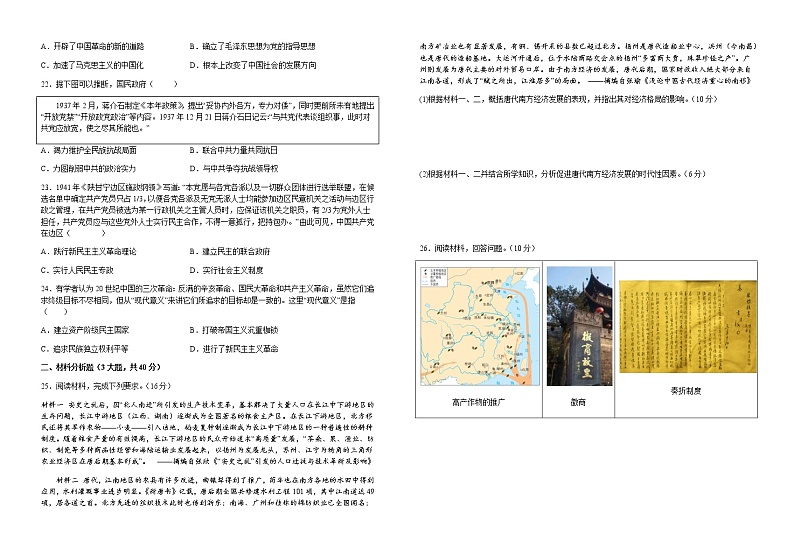Click caption 奏折制度
Viewport: 794px width, 549px height.
[686, 390]
